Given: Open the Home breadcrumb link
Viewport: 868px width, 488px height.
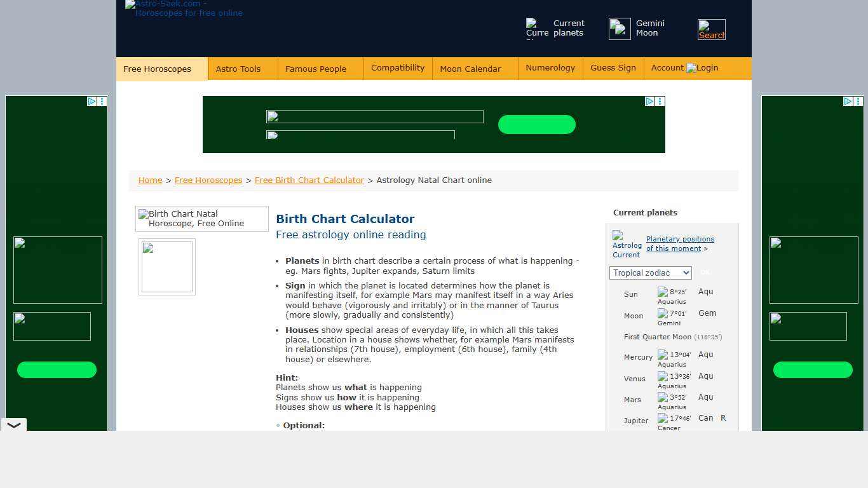Looking at the screenshot, I should (x=150, y=180).
